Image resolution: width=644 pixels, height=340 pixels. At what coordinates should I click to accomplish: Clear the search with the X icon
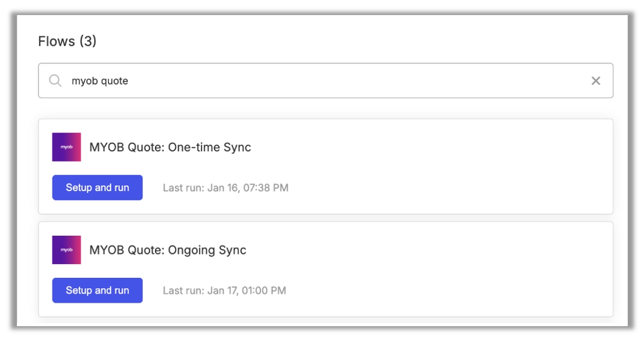point(596,81)
